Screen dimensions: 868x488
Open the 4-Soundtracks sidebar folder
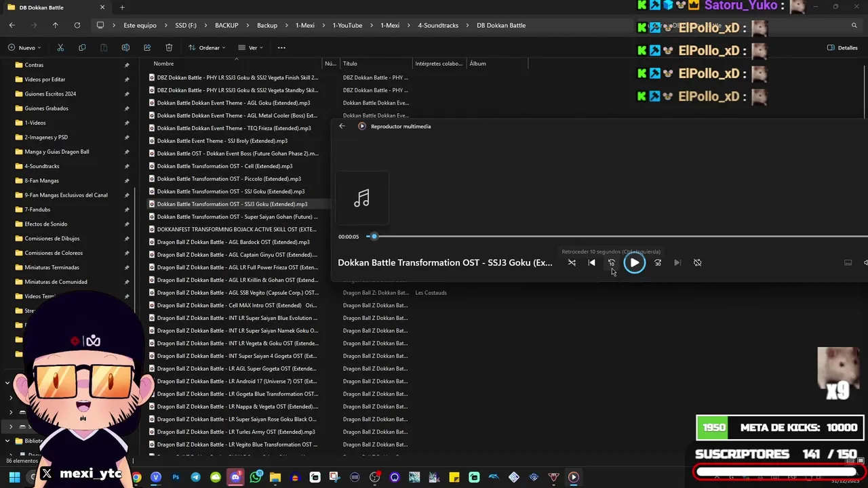tap(41, 166)
